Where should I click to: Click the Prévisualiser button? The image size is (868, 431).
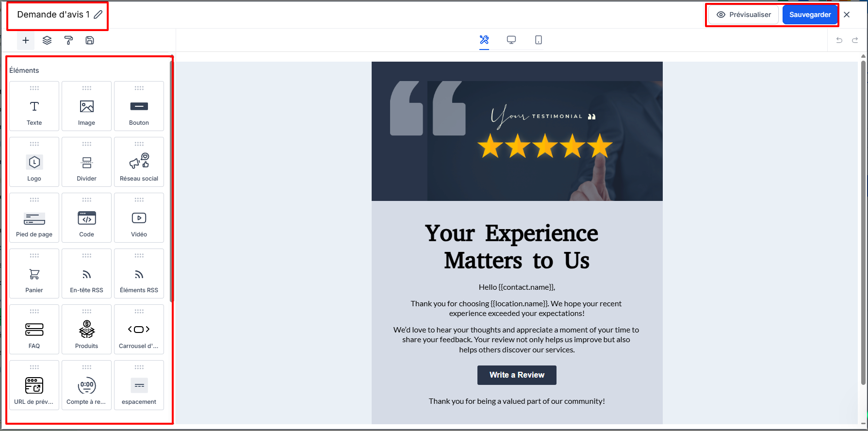(744, 15)
